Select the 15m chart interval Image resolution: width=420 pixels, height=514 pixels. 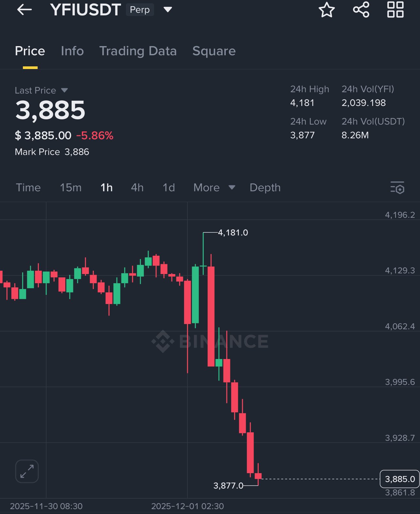(x=71, y=188)
